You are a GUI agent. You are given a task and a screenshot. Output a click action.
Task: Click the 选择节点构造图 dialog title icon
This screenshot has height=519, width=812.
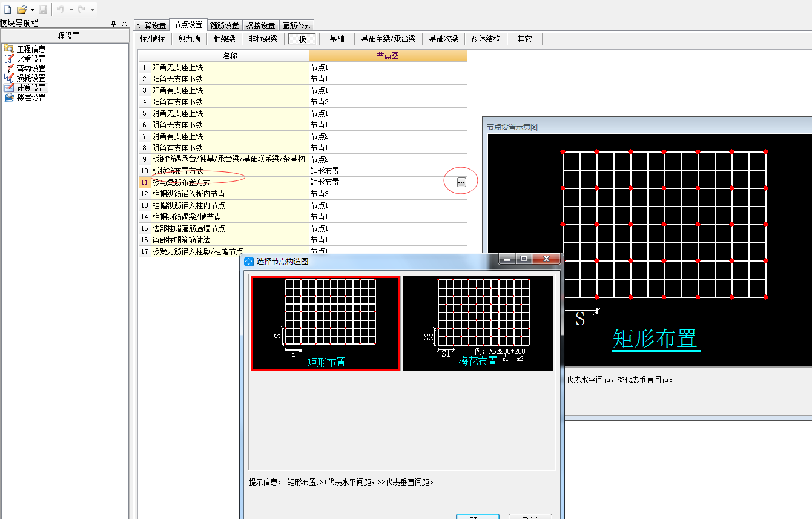click(x=249, y=261)
